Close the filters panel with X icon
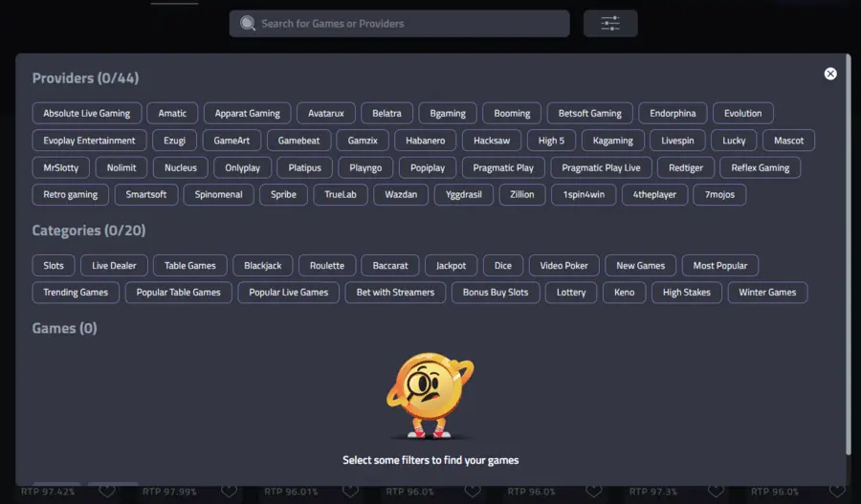Image resolution: width=861 pixels, height=504 pixels. point(830,74)
